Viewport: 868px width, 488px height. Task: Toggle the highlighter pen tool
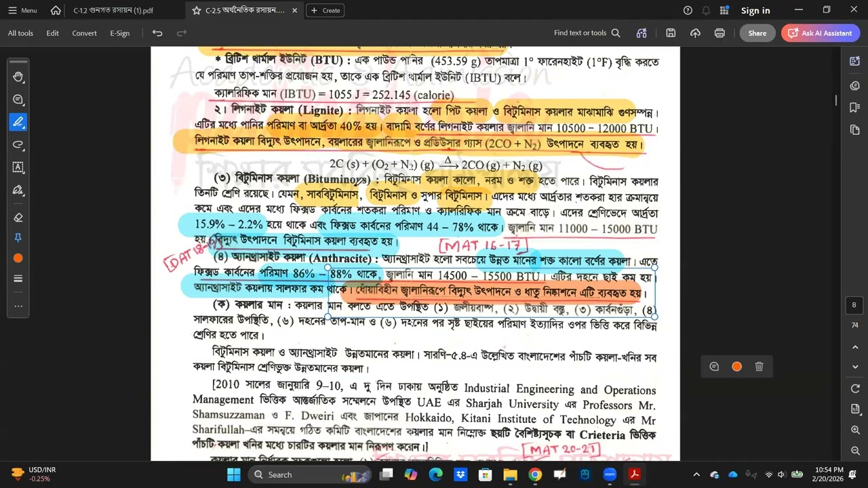[x=18, y=122]
